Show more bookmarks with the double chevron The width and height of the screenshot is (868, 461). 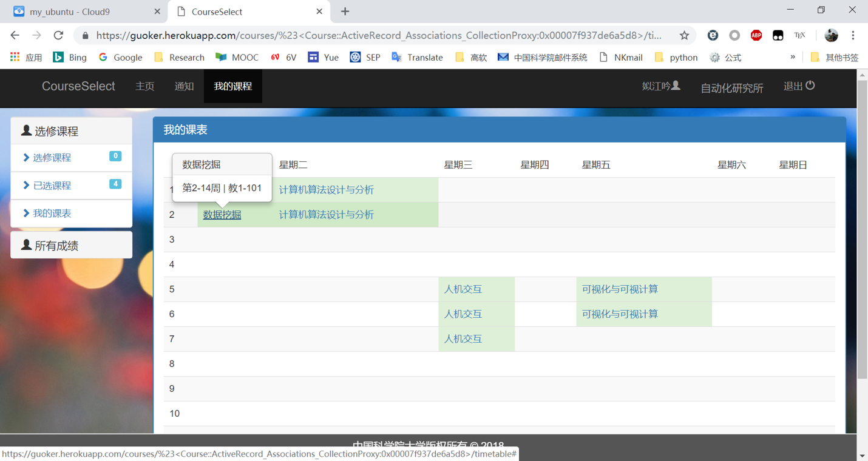point(792,57)
